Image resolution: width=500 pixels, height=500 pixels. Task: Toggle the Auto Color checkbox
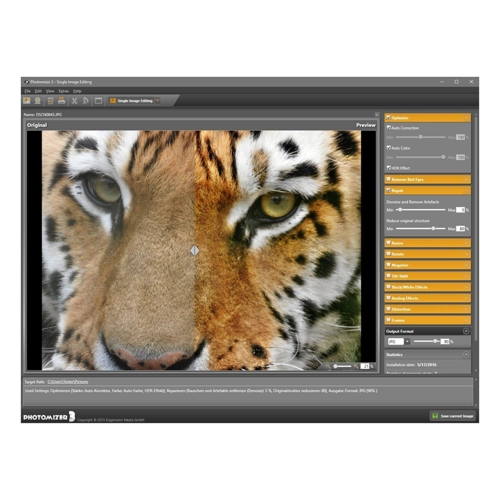[389, 148]
